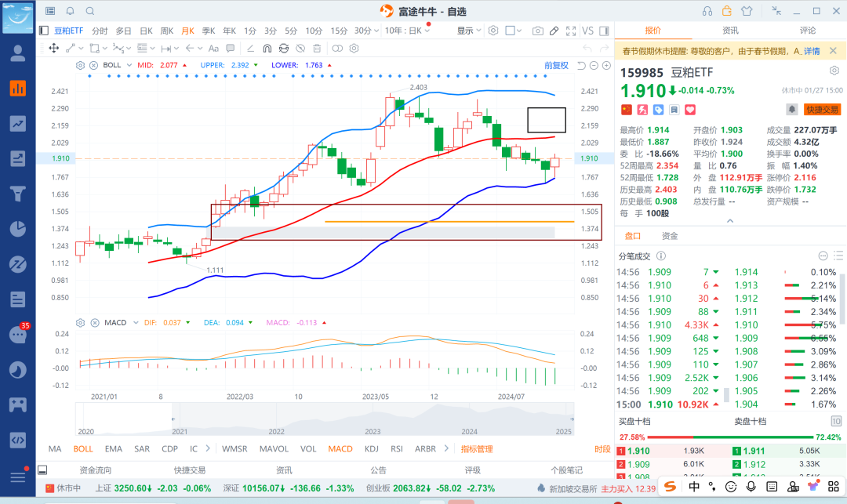Image resolution: width=847 pixels, height=504 pixels.
Task: Open BOLL indicator settings gear
Action: [80, 65]
